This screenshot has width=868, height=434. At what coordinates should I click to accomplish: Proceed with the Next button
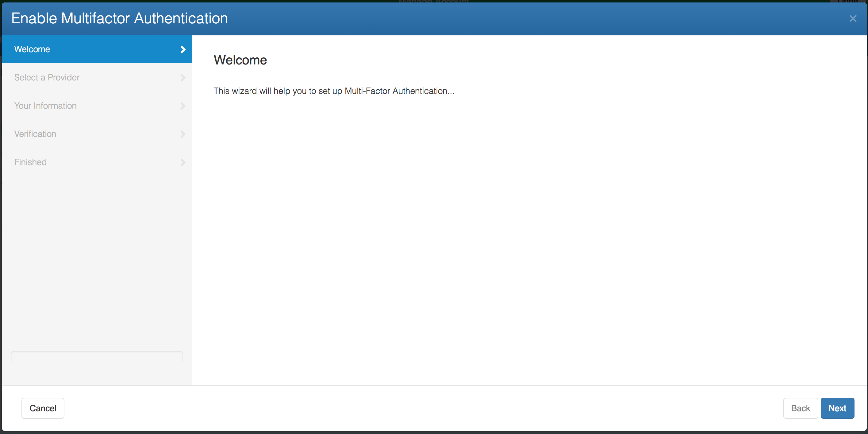[837, 408]
